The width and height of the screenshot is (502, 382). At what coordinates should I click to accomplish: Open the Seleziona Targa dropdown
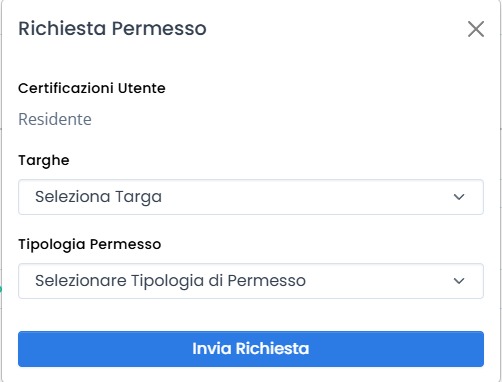251,197
